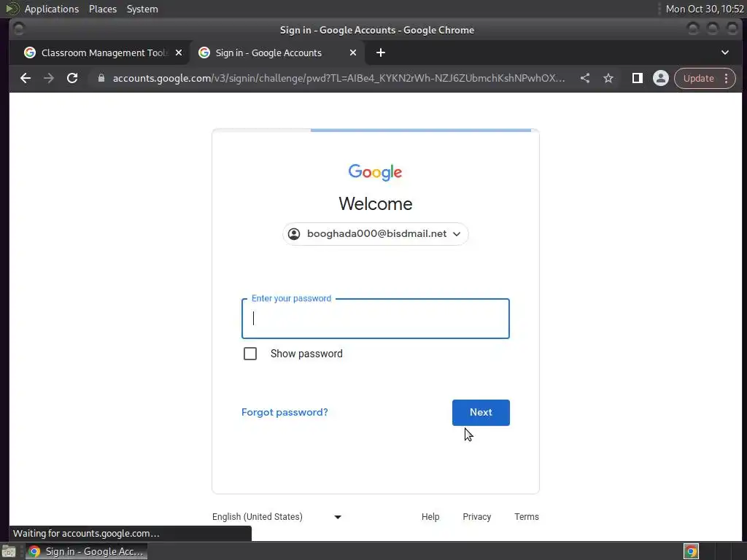Open the Chrome profile avatar menu
747x560 pixels.
click(661, 78)
